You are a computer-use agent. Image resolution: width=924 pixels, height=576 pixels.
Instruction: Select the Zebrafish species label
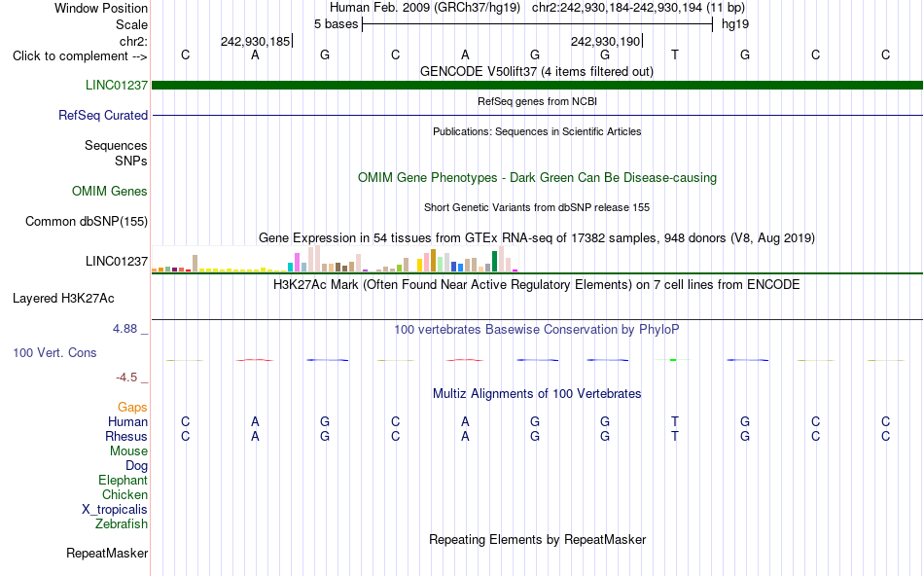(122, 524)
